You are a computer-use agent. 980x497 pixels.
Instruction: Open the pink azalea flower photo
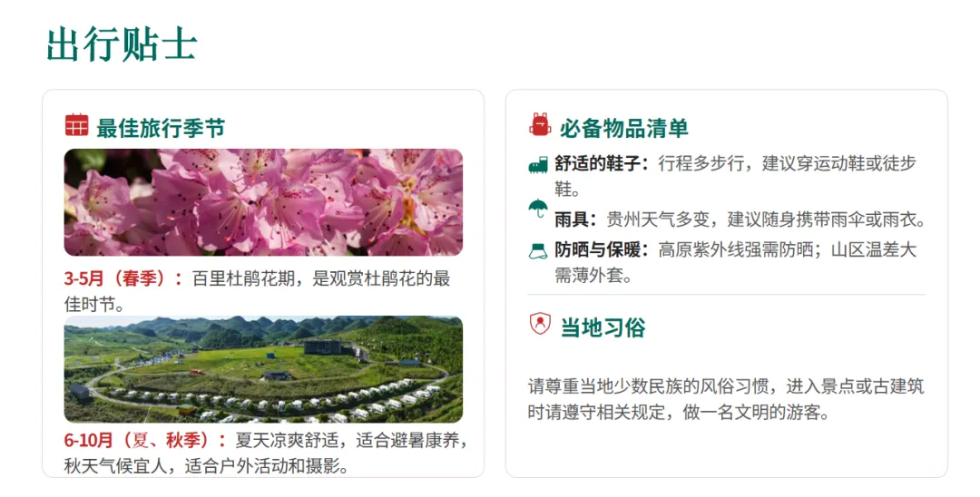[x=263, y=202]
